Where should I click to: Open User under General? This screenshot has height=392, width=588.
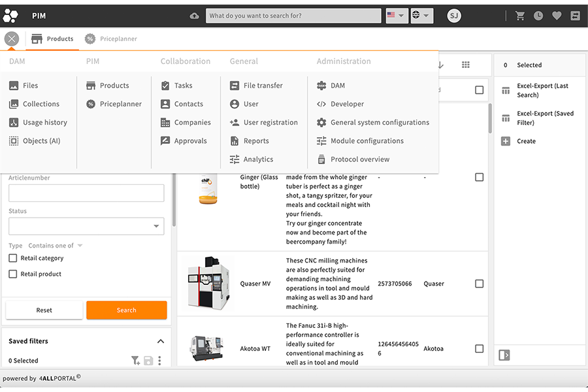(x=244, y=104)
